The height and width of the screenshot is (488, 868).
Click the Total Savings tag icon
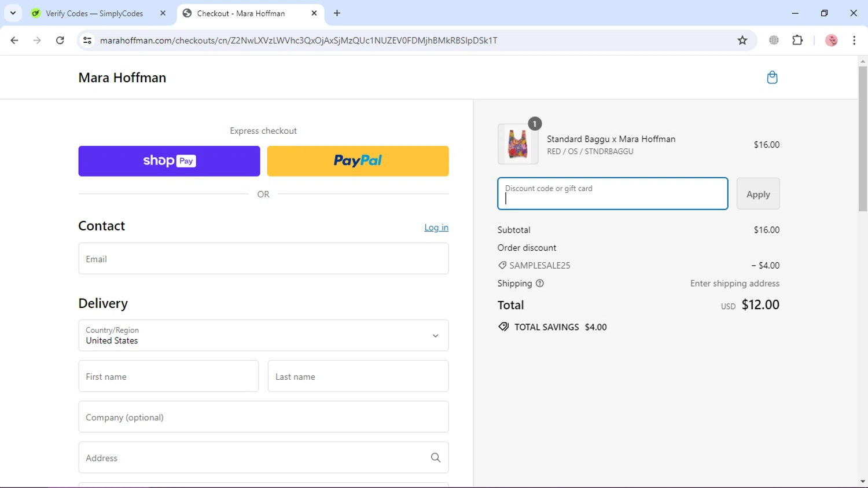tap(503, 327)
